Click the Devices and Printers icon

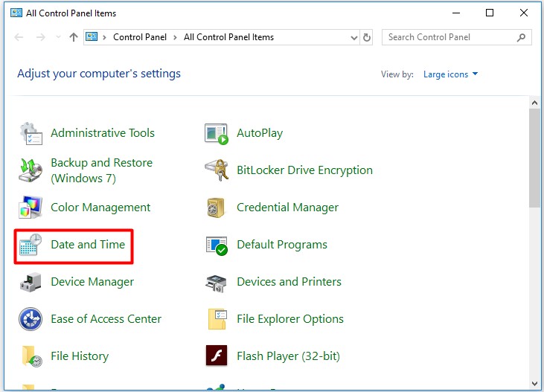click(x=216, y=283)
